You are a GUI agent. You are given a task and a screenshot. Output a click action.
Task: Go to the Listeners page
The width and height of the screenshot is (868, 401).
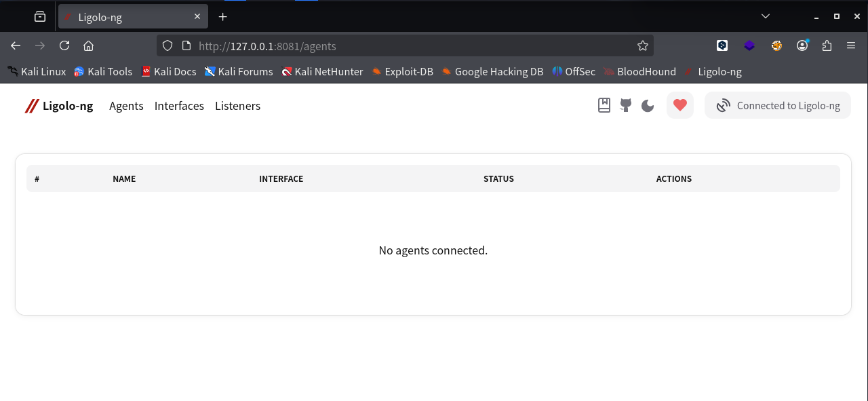237,106
